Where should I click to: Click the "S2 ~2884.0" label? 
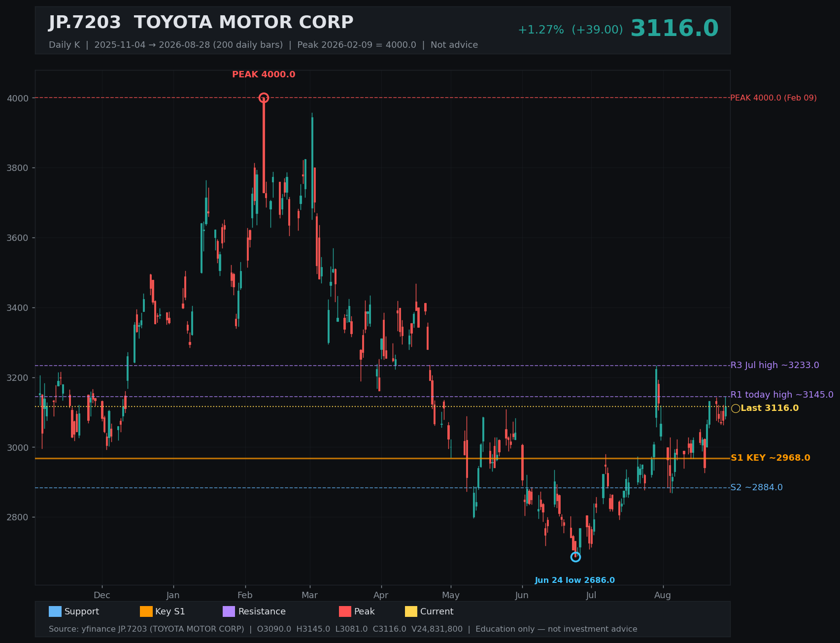(x=756, y=487)
